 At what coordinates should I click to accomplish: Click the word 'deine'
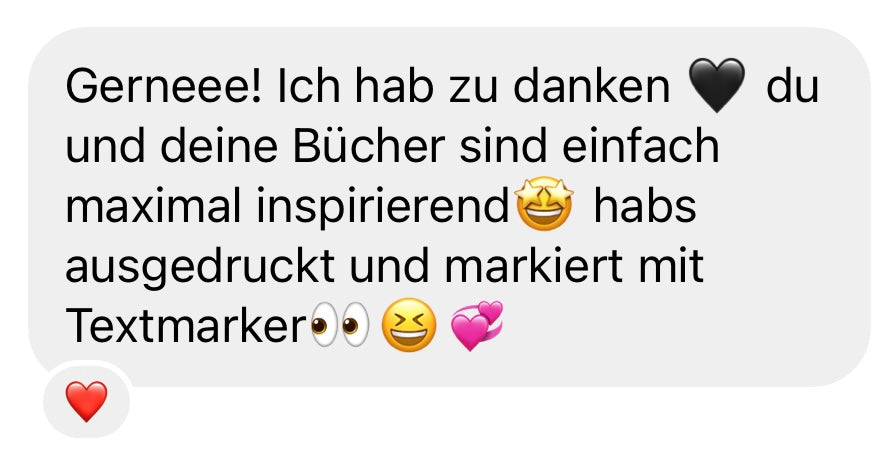(219, 146)
